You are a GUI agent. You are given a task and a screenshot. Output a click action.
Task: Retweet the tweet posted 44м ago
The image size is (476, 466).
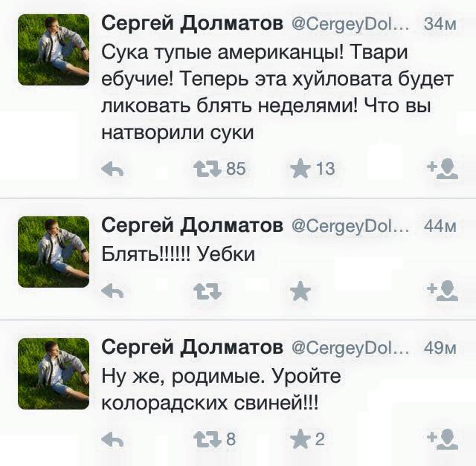(x=205, y=291)
